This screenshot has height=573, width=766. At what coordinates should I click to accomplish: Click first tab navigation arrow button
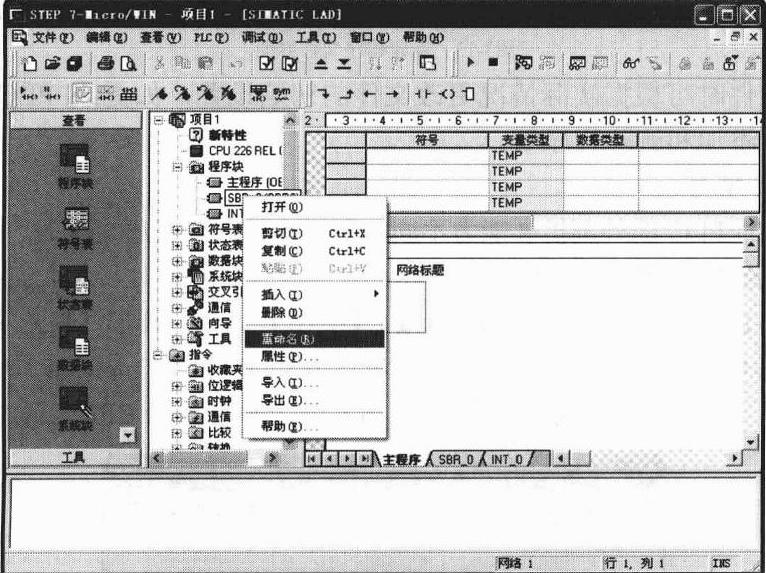[312, 459]
